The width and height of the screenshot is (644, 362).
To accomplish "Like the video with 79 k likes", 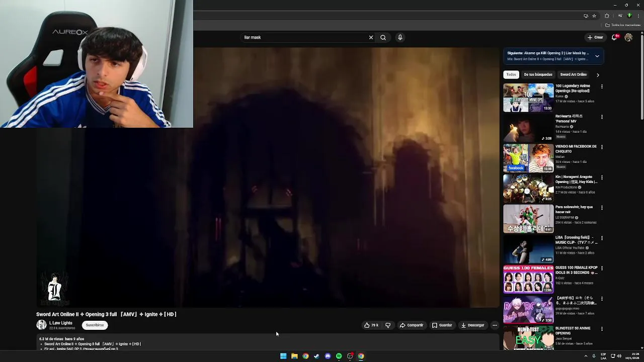I will point(371,325).
